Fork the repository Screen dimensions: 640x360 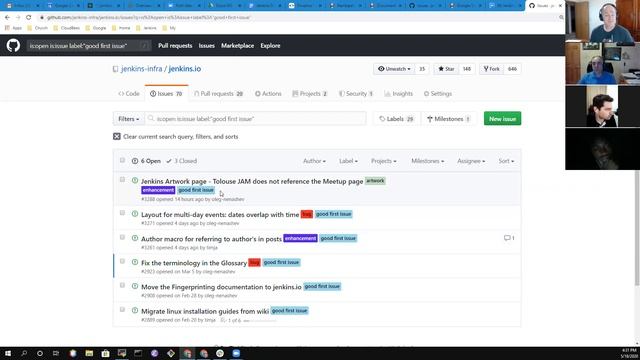(x=491, y=69)
